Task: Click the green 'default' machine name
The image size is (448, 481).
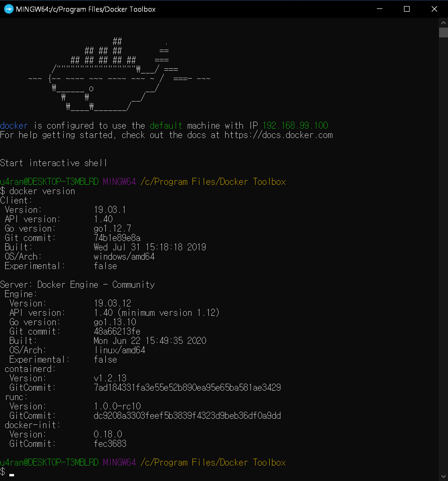Action: coord(166,125)
